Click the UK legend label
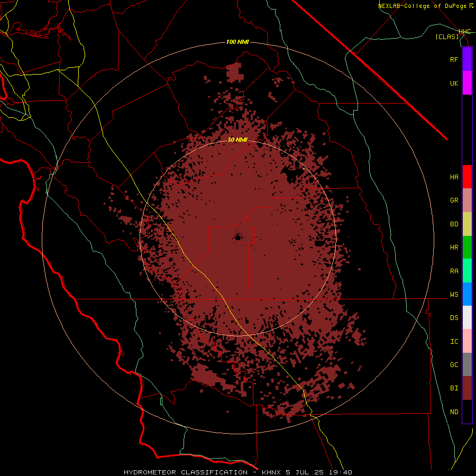 click(x=454, y=83)
